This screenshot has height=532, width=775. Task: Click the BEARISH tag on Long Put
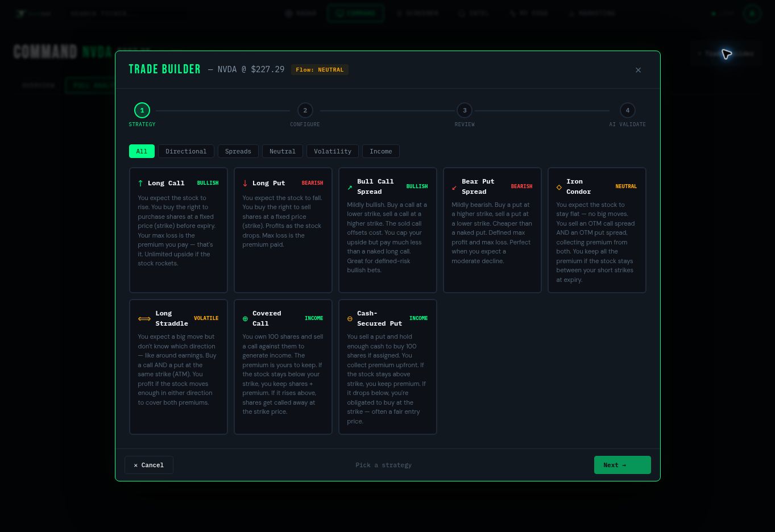pyautogui.click(x=312, y=183)
